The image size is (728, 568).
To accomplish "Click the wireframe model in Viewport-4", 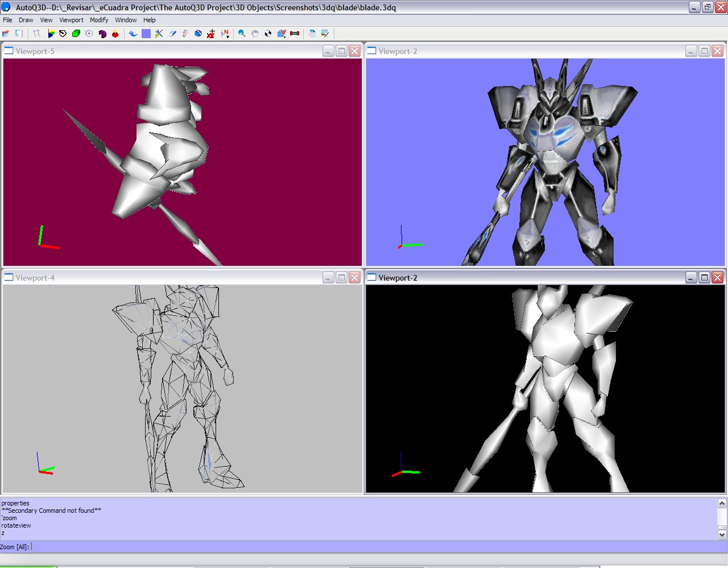I will pos(179,387).
